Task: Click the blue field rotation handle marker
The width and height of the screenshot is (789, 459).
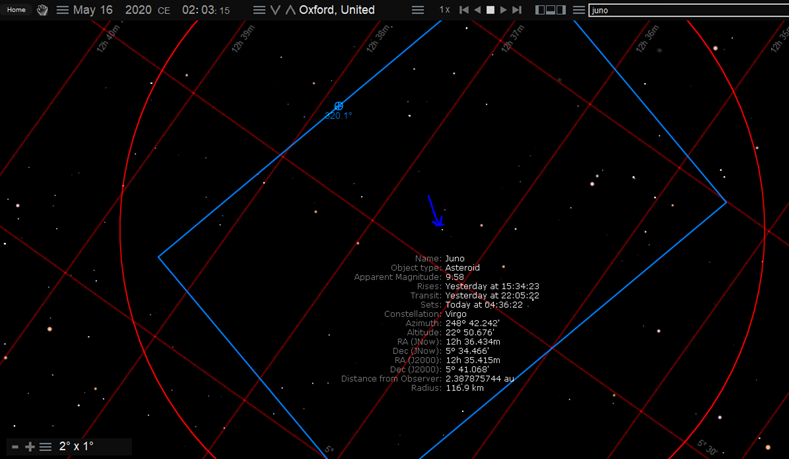Action: [339, 106]
